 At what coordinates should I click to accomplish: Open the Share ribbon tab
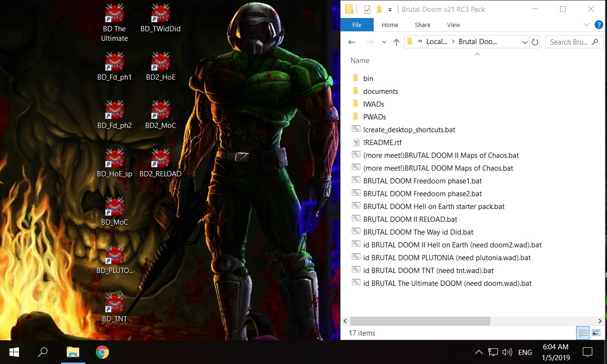tap(423, 25)
